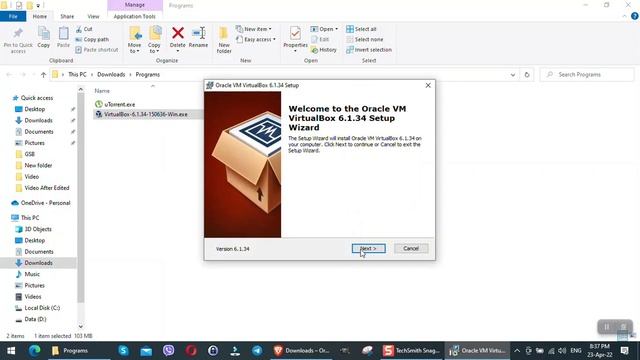Click Next in VirtualBox Setup wizard

369,248
